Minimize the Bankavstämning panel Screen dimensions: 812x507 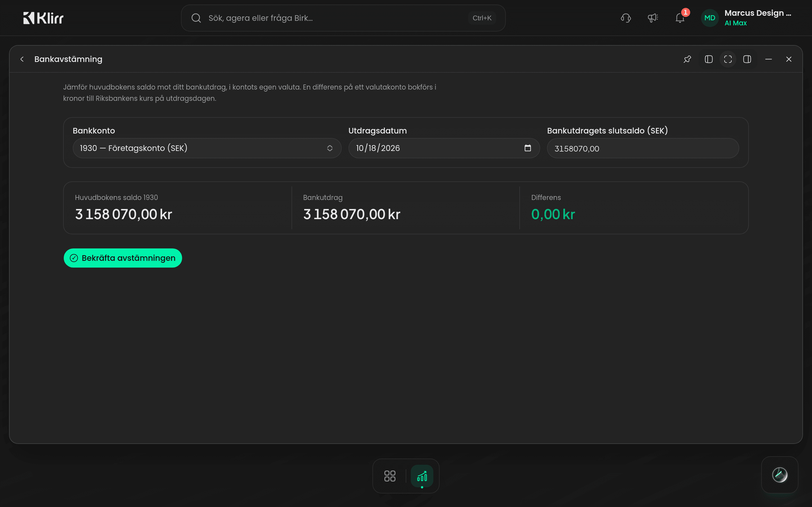768,59
